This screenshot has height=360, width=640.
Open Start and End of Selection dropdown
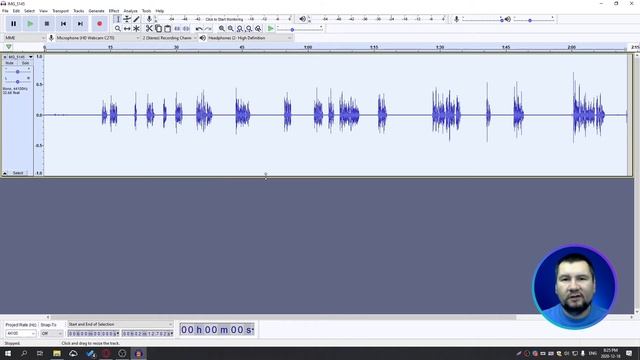pyautogui.click(x=120, y=324)
